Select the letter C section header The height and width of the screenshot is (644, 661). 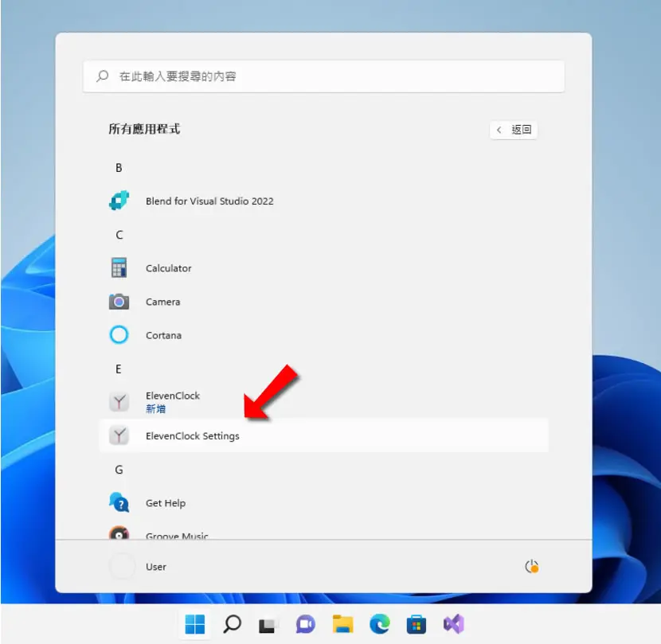[119, 235]
